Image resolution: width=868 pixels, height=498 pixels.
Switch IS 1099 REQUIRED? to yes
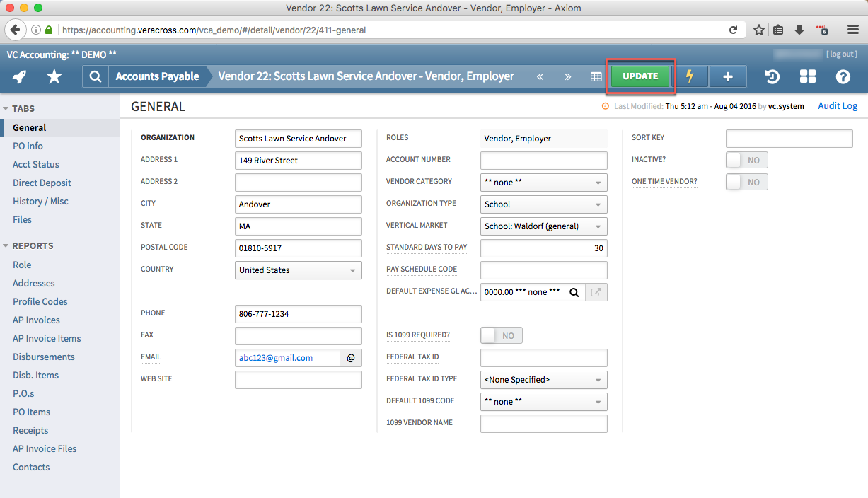(x=501, y=335)
